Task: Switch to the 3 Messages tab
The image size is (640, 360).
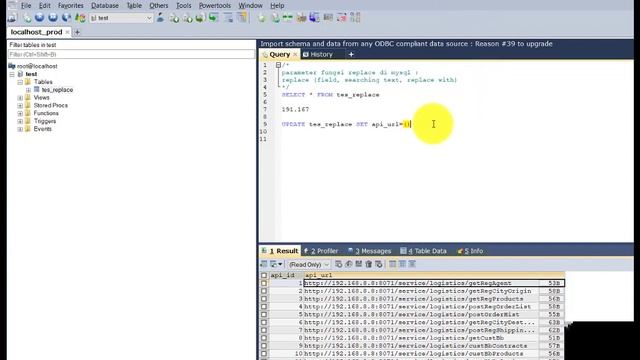Action: [369, 251]
